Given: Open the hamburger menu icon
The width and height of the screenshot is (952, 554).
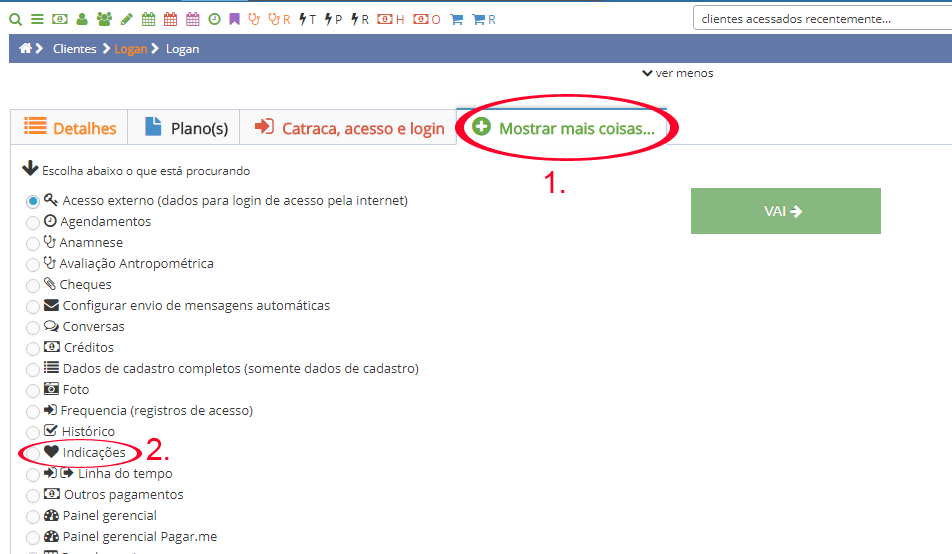Looking at the screenshot, I should click(37, 19).
